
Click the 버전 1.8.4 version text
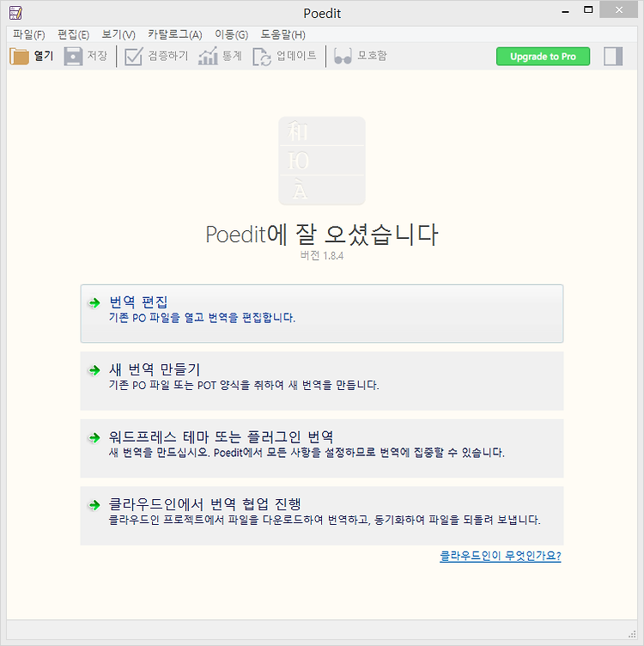point(322,256)
